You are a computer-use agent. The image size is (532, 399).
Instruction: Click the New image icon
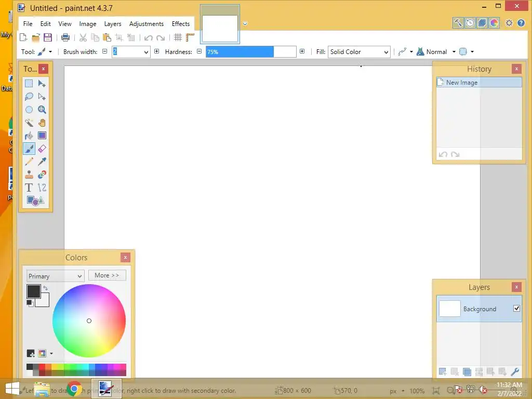(23, 37)
